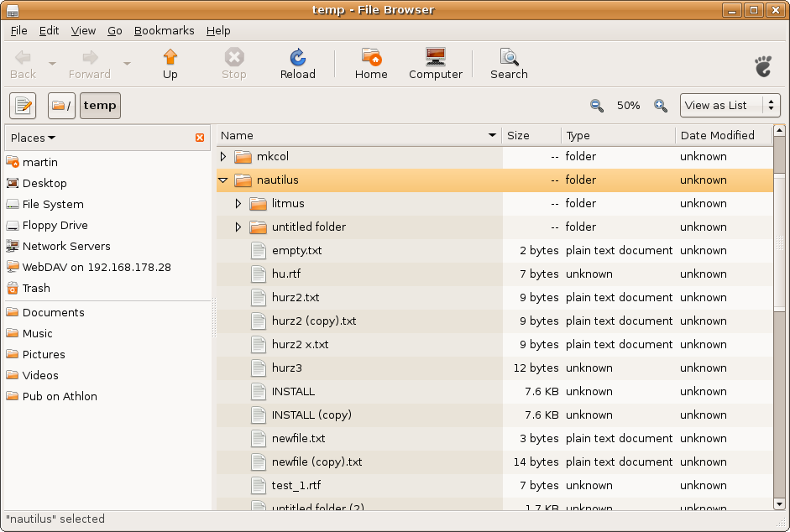
Task: Open the Bookmarks menu
Action: coord(164,30)
